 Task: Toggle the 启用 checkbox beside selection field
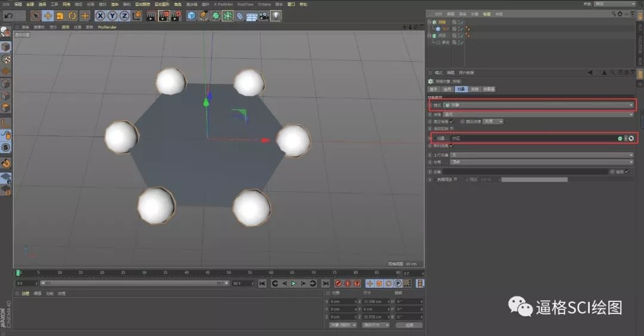pyautogui.click(x=627, y=172)
